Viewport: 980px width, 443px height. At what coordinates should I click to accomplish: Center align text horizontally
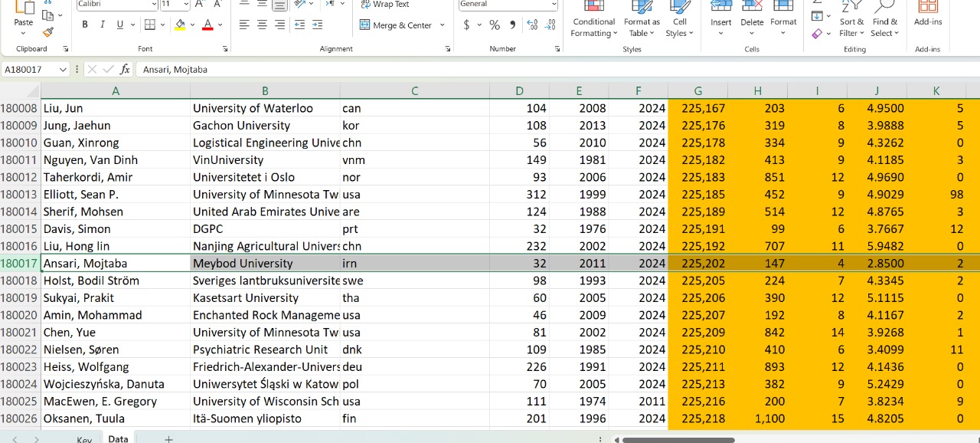click(x=262, y=25)
